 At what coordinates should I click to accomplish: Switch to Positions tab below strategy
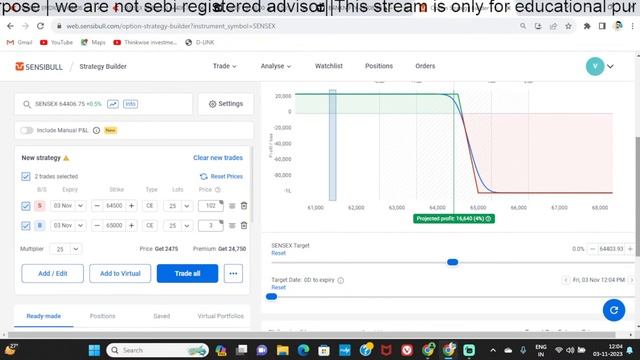[102, 316]
